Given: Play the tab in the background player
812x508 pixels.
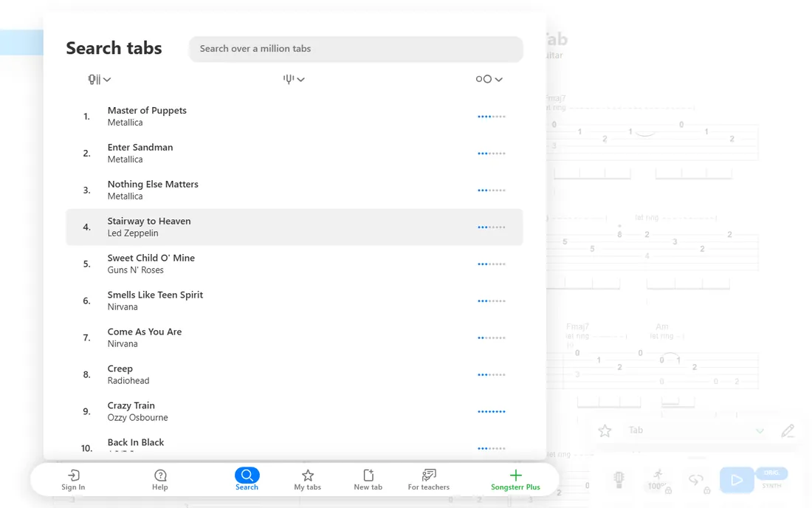Looking at the screenshot, I should (x=737, y=480).
